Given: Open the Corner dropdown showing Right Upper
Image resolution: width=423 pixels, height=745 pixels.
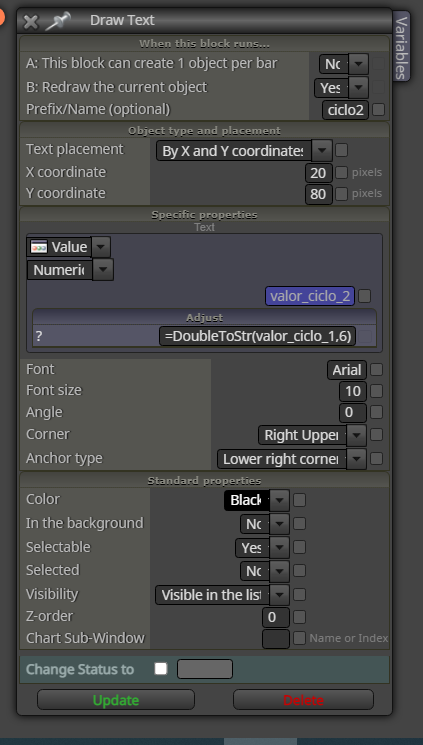Looking at the screenshot, I should pos(312,435).
